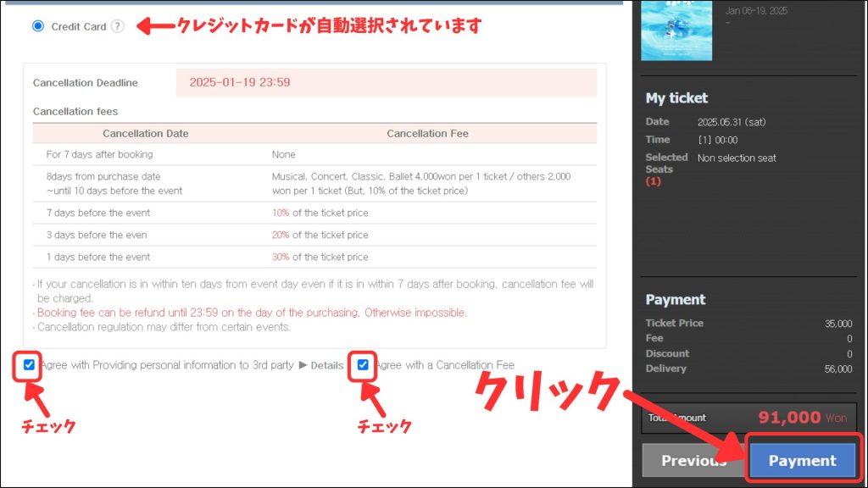The width and height of the screenshot is (868, 488).
Task: Click the 30% of the ticket price text
Action: 320,257
